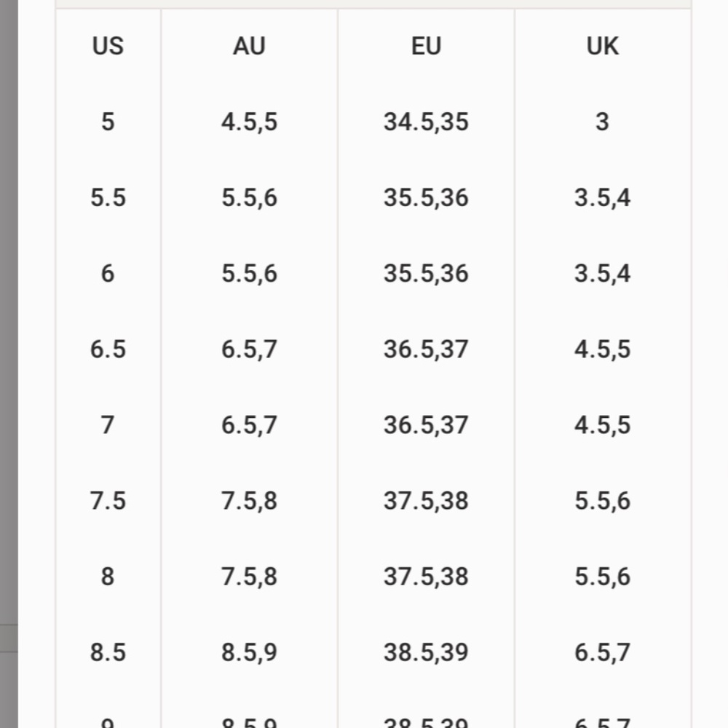Viewport: 728px width, 728px height.
Task: Click the US column header
Action: 108,46
